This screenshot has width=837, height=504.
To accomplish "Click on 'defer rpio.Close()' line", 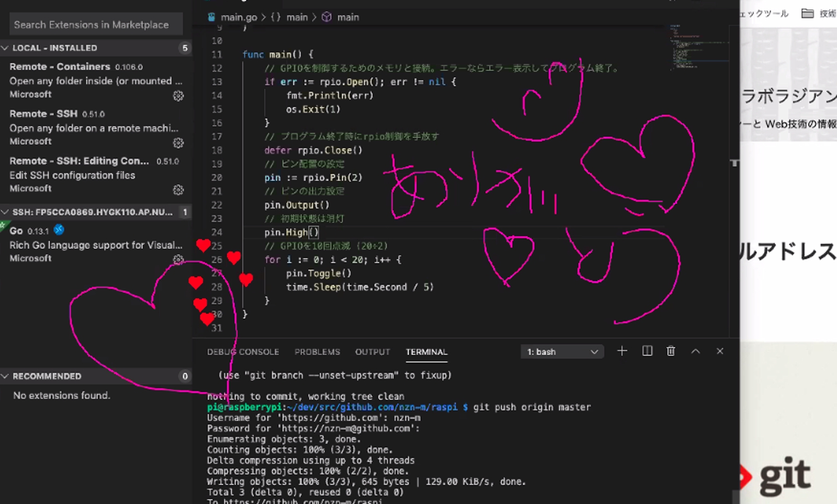I will coord(313,150).
